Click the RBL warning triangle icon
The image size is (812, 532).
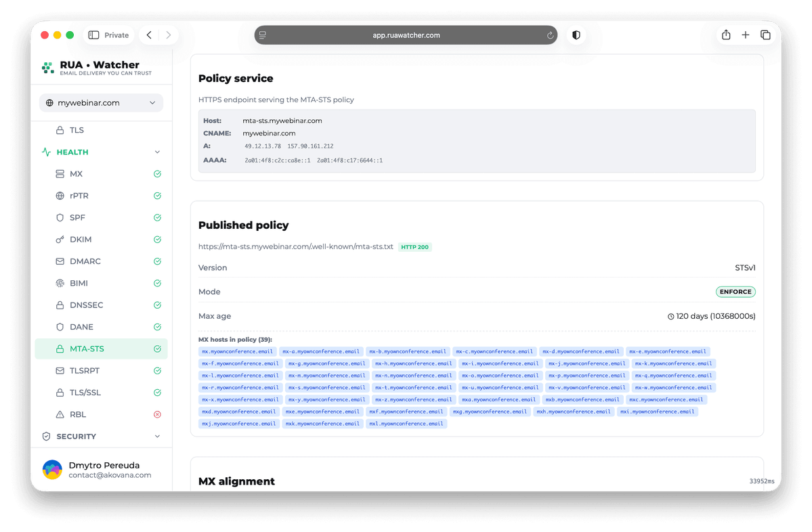(x=60, y=414)
